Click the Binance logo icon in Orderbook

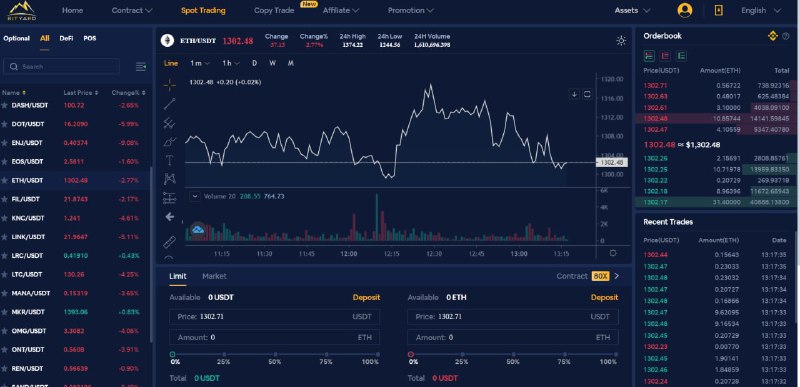[x=772, y=36]
